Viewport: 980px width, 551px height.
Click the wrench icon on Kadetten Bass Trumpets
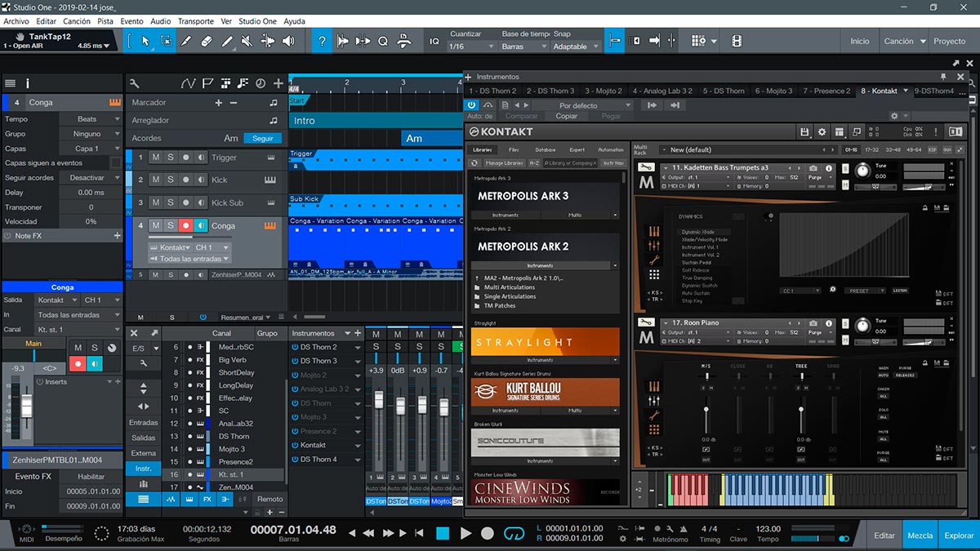647,168
